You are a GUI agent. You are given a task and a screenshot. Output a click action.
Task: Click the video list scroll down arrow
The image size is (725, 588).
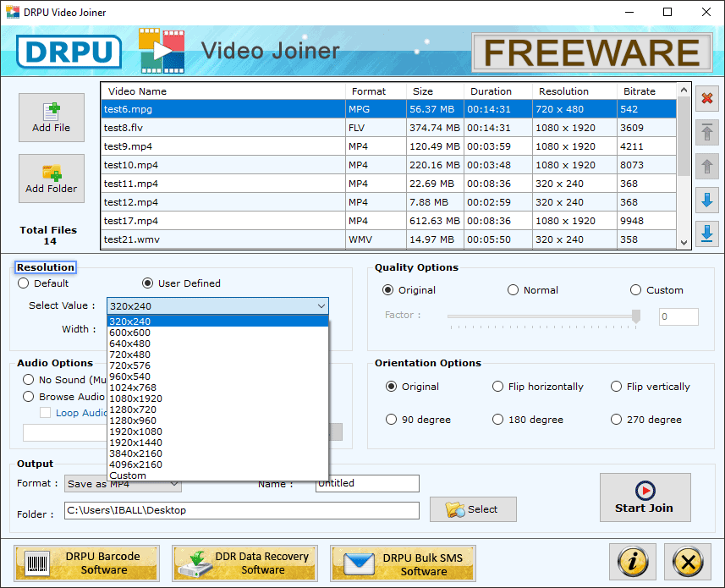pos(684,242)
